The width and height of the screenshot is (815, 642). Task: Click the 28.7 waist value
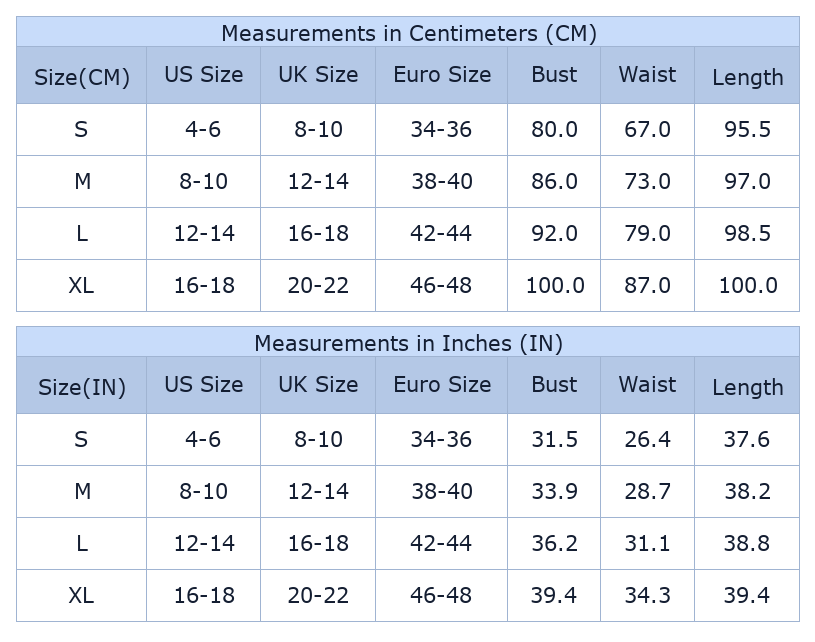647,492
